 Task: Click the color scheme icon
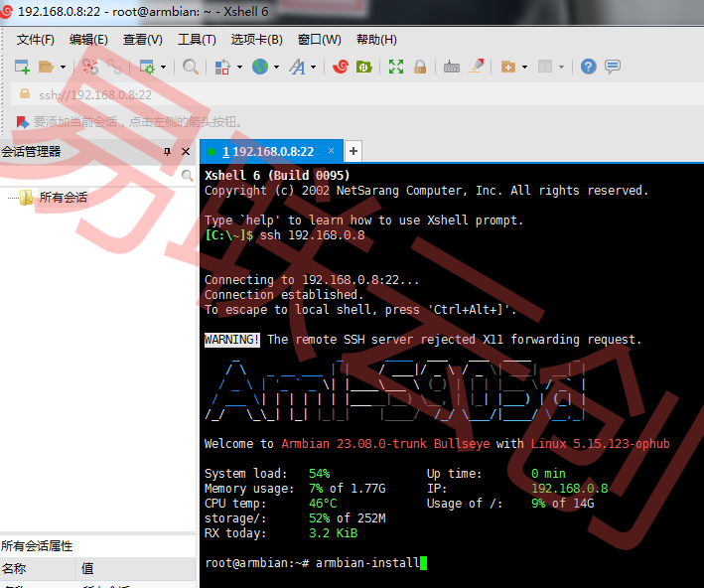[x=222, y=67]
